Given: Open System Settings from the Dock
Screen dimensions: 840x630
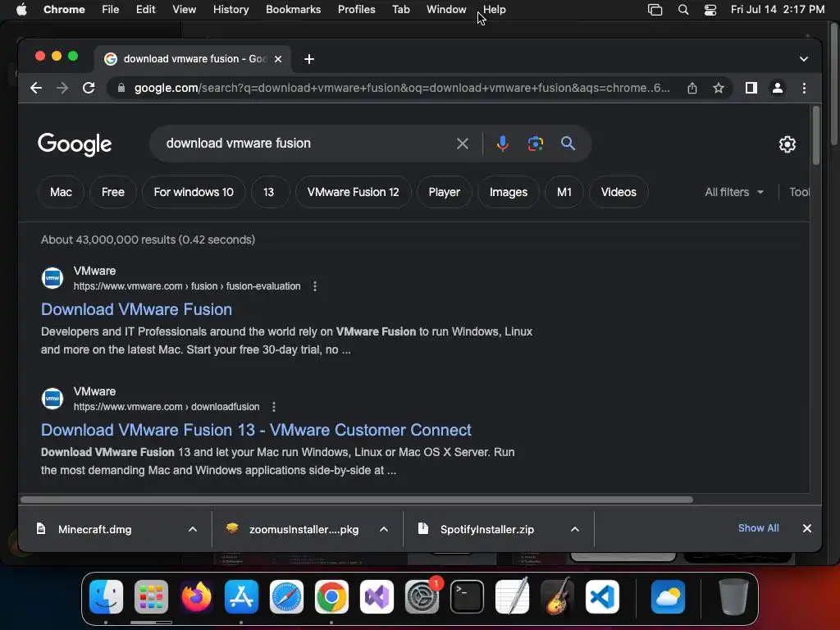Looking at the screenshot, I should pyautogui.click(x=422, y=597).
